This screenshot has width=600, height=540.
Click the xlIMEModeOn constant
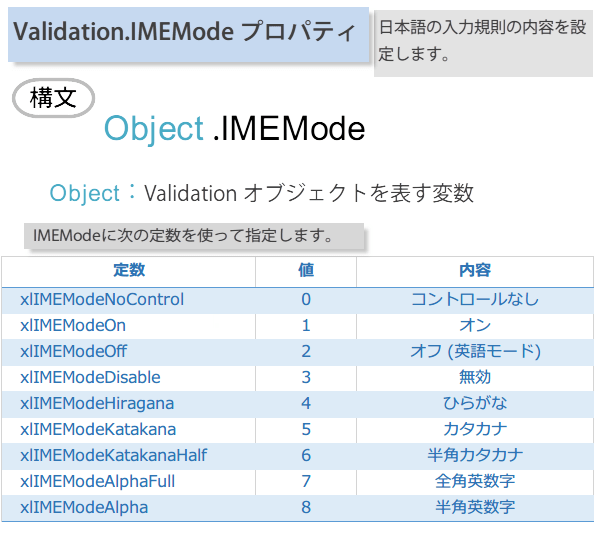73,325
